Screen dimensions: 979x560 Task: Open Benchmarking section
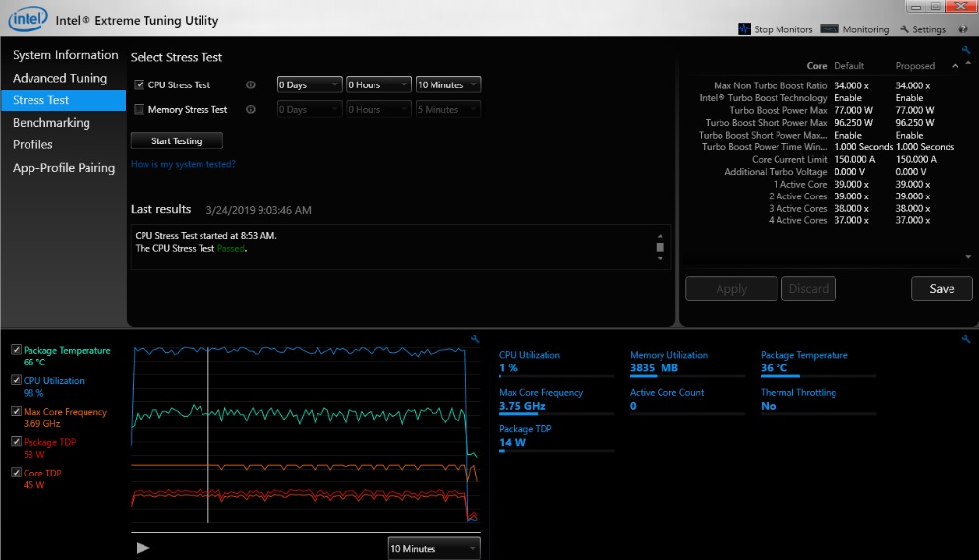click(51, 123)
